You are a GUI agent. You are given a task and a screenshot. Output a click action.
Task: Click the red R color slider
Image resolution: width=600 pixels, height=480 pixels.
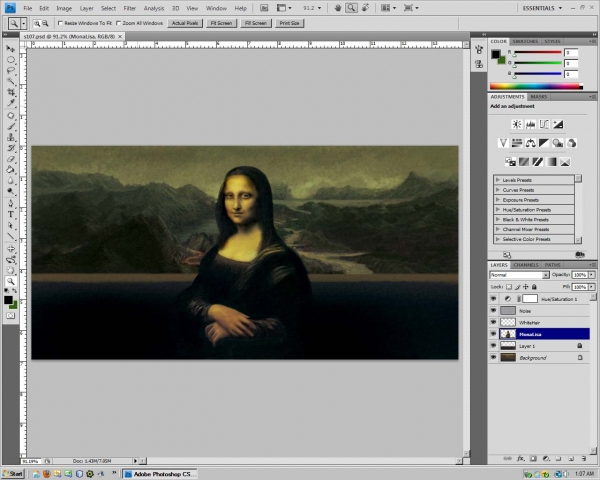pos(537,52)
